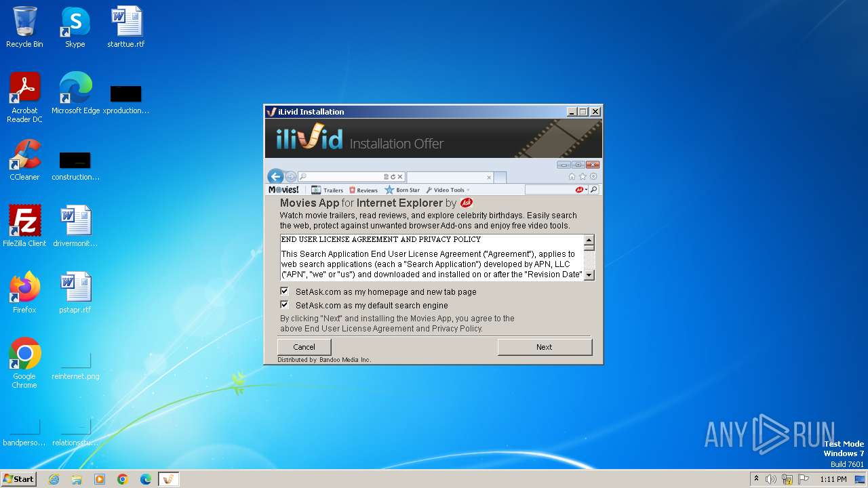Select the starttue.rtf document icon

(x=126, y=27)
